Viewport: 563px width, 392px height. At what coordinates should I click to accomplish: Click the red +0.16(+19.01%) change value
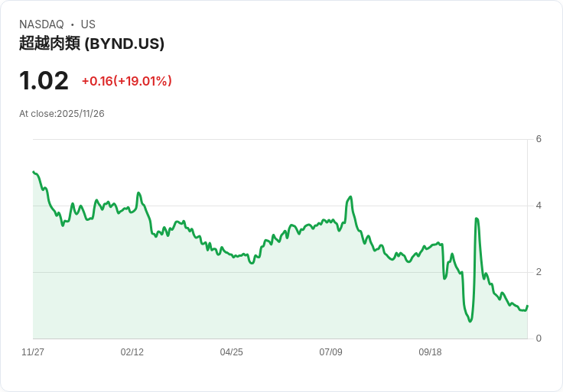126,81
